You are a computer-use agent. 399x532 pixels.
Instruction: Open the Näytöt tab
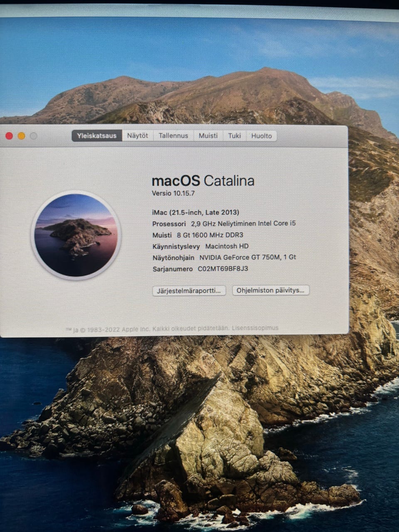(x=138, y=135)
